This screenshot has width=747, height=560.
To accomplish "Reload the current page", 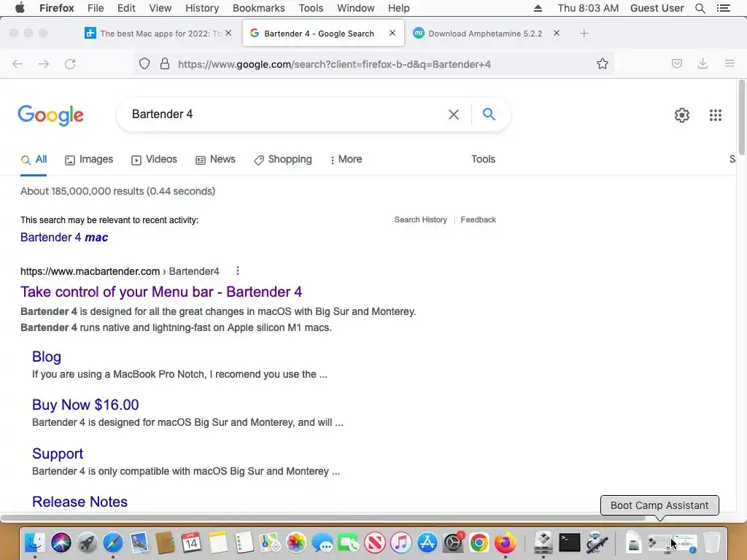I will (x=70, y=64).
